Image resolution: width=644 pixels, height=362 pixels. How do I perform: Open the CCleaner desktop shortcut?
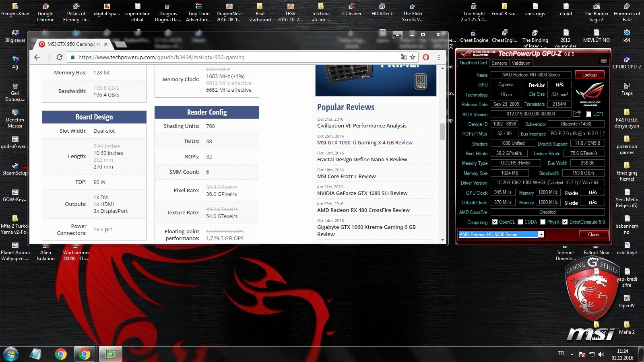pyautogui.click(x=351, y=10)
